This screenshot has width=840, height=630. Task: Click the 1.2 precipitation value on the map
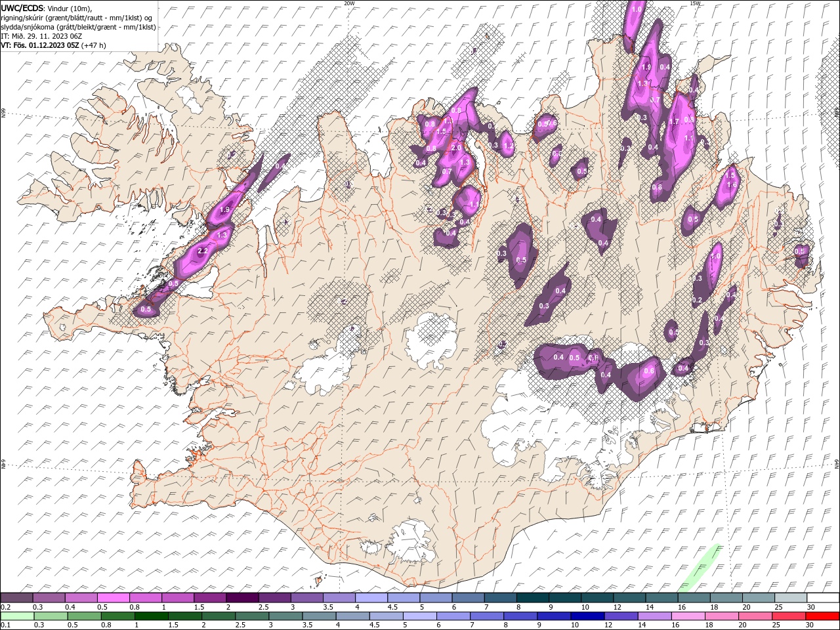click(x=507, y=146)
